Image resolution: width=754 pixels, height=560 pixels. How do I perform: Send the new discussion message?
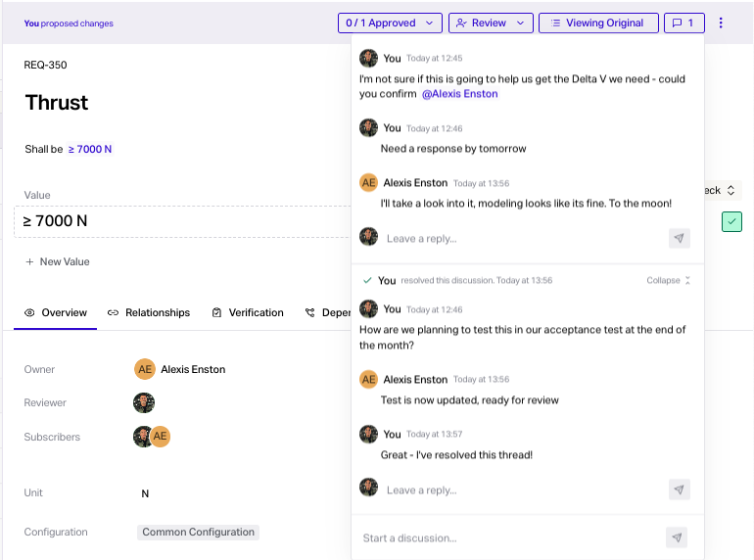pos(676,537)
